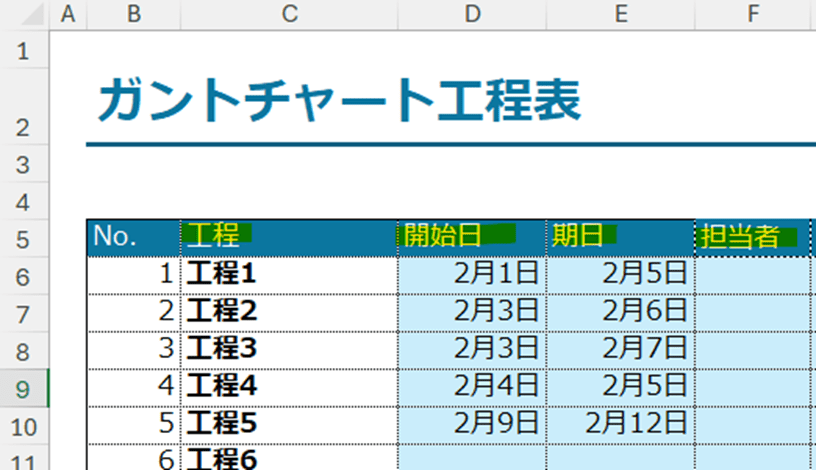The image size is (816, 470).
Task: Click column D header
Action: (472, 14)
